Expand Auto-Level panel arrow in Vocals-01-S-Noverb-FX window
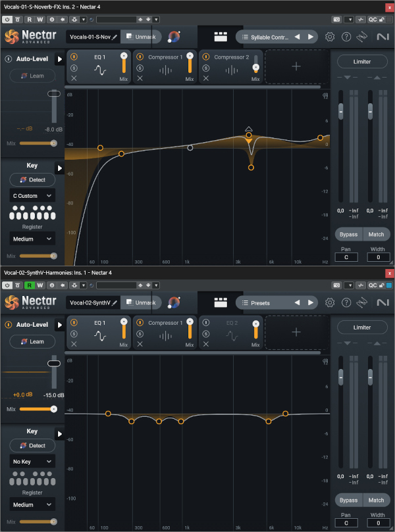The height and width of the screenshot is (532, 395). tap(60, 59)
